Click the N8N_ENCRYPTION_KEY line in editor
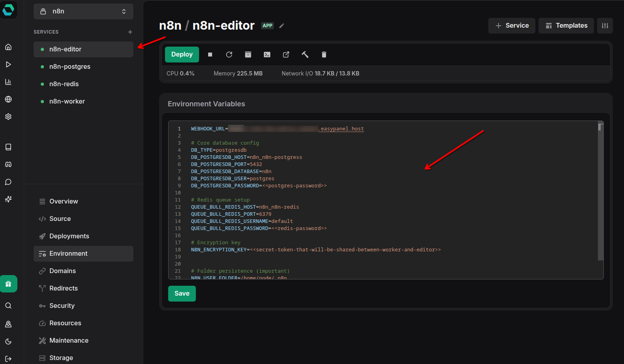 point(316,250)
